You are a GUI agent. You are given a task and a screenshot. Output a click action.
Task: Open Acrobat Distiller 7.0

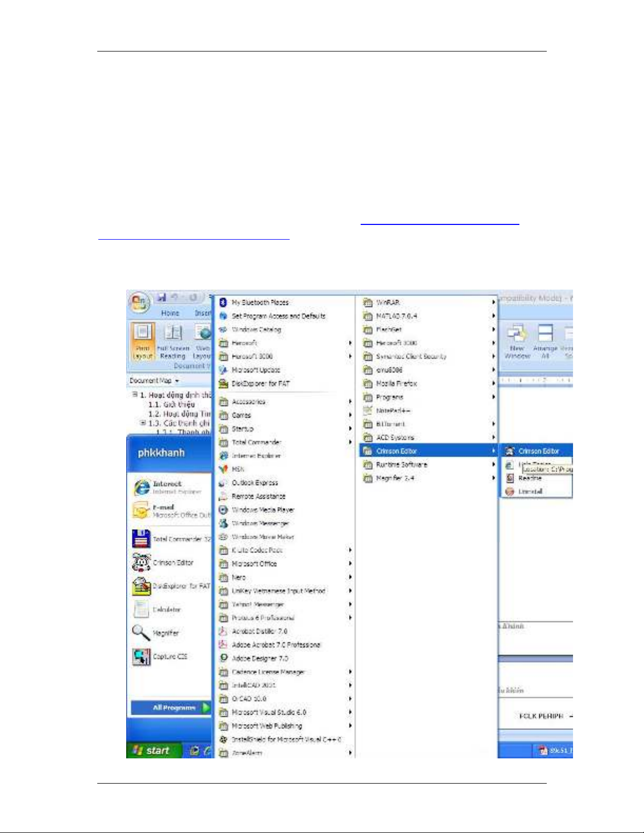[x=253, y=631]
